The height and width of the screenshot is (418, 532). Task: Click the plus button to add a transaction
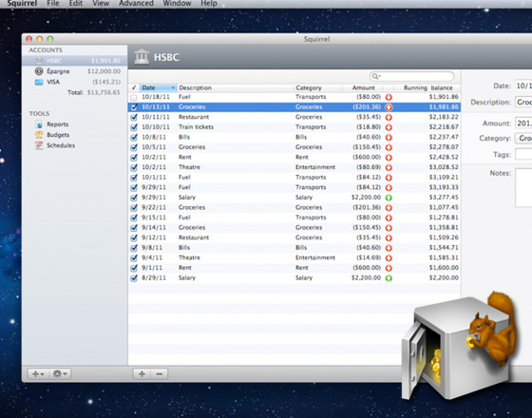(142, 374)
